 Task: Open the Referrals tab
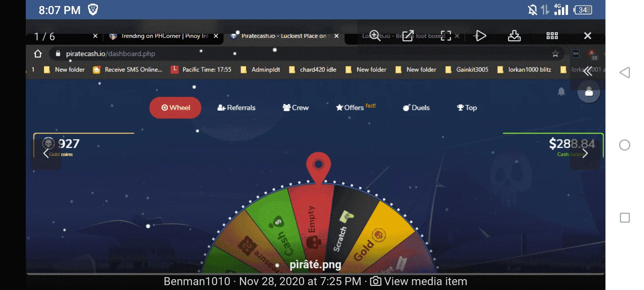236,108
